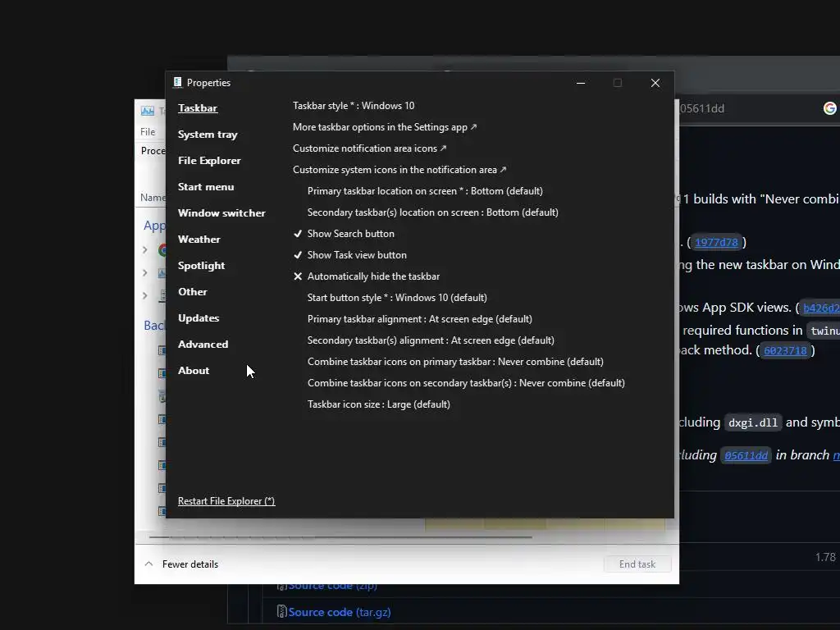Click the Source code (tar.gz) file icon
The image size is (840, 630).
click(x=281, y=611)
